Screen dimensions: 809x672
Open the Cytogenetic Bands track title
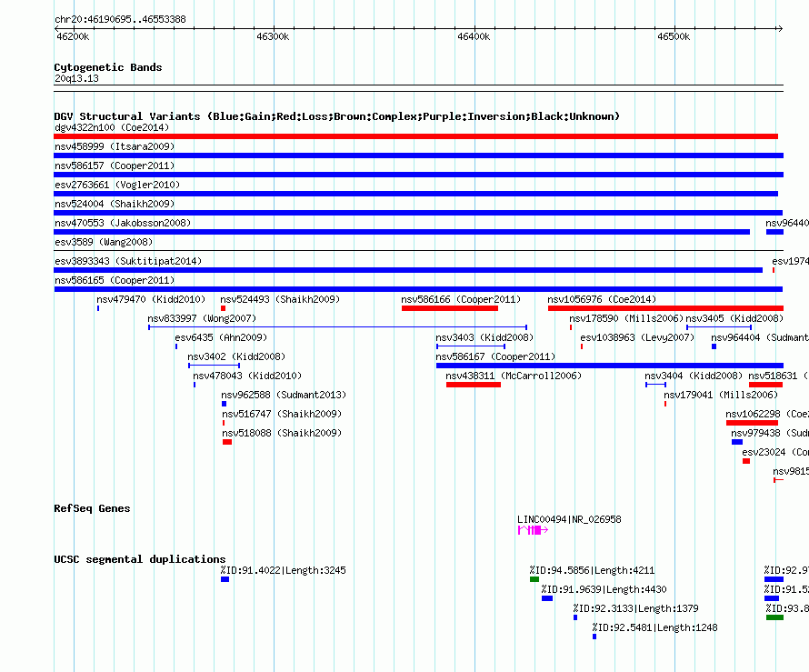[x=108, y=67]
